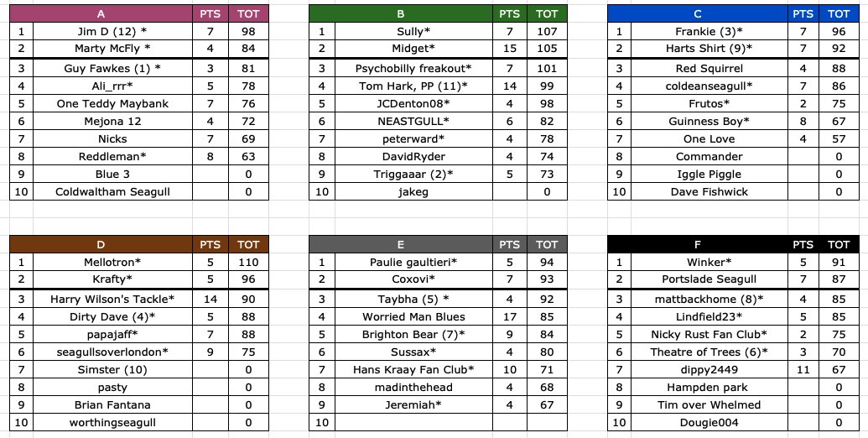Screen dimensions: 868x438
Task: Select Sully's total of 107
Action: pyautogui.click(x=547, y=31)
